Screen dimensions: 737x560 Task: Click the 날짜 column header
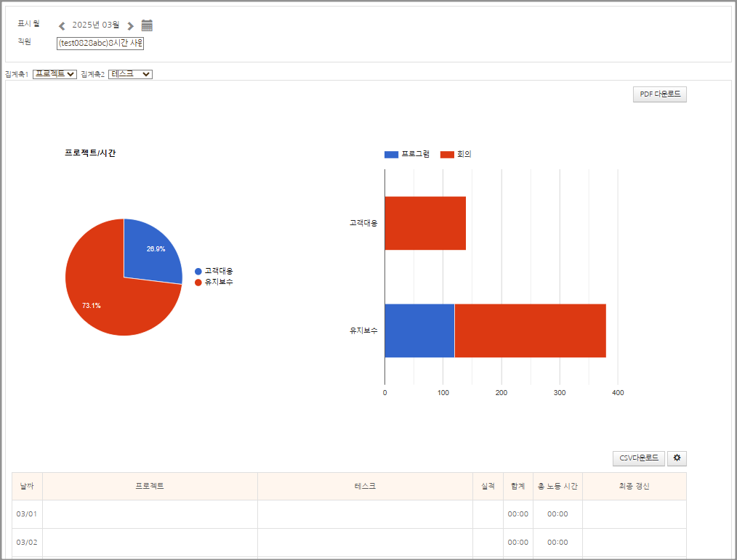pyautogui.click(x=27, y=486)
